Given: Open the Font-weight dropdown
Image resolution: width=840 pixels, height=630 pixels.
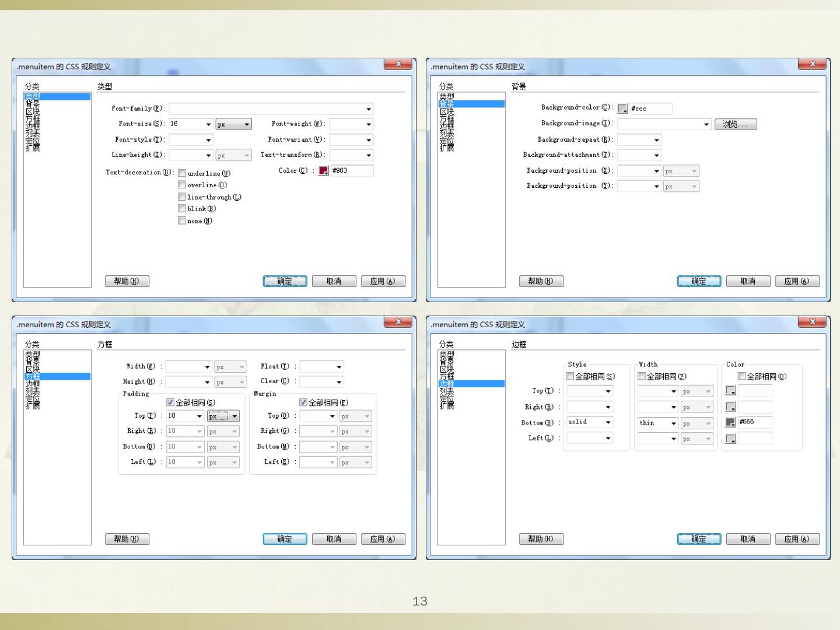Looking at the screenshot, I should [x=369, y=124].
